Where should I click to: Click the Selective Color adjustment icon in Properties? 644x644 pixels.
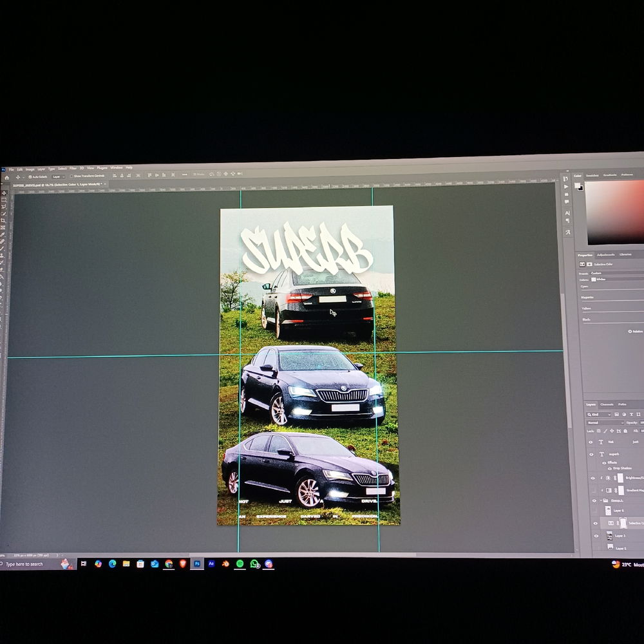point(582,264)
